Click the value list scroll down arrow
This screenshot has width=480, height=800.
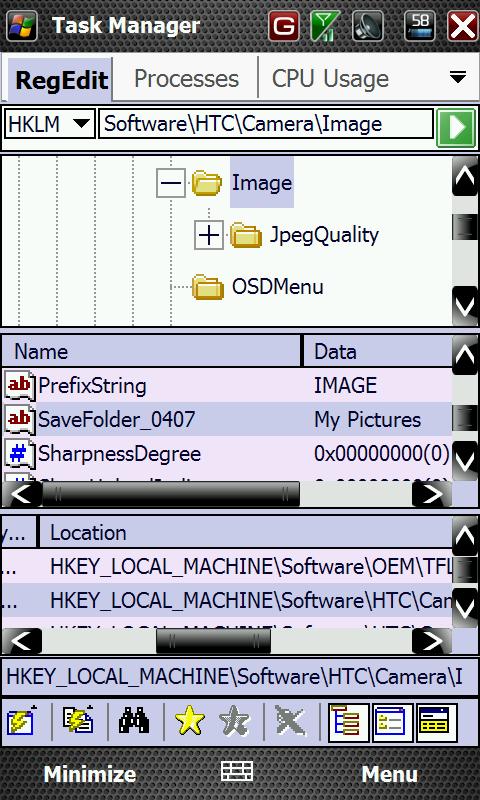(465, 461)
